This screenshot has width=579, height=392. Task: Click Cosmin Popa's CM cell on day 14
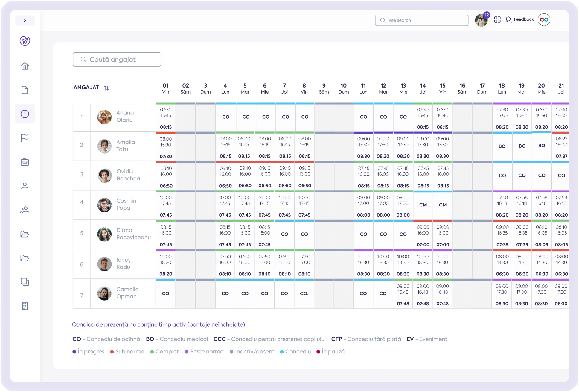click(423, 205)
